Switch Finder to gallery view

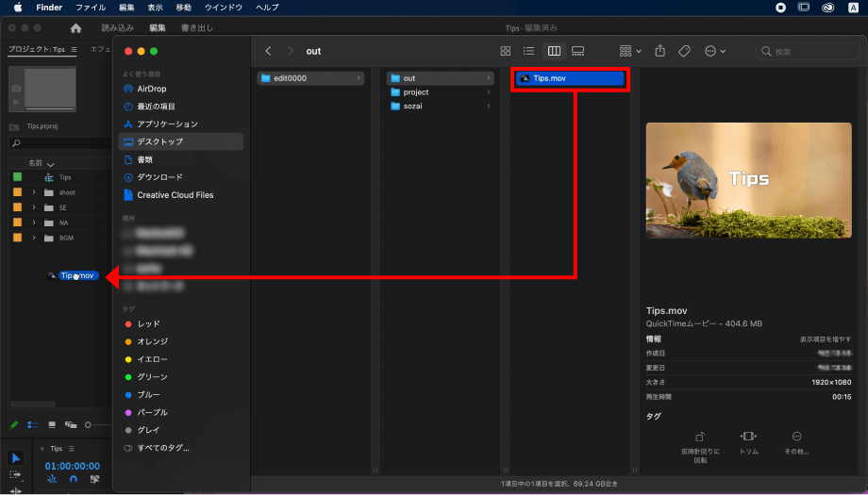pyautogui.click(x=578, y=51)
